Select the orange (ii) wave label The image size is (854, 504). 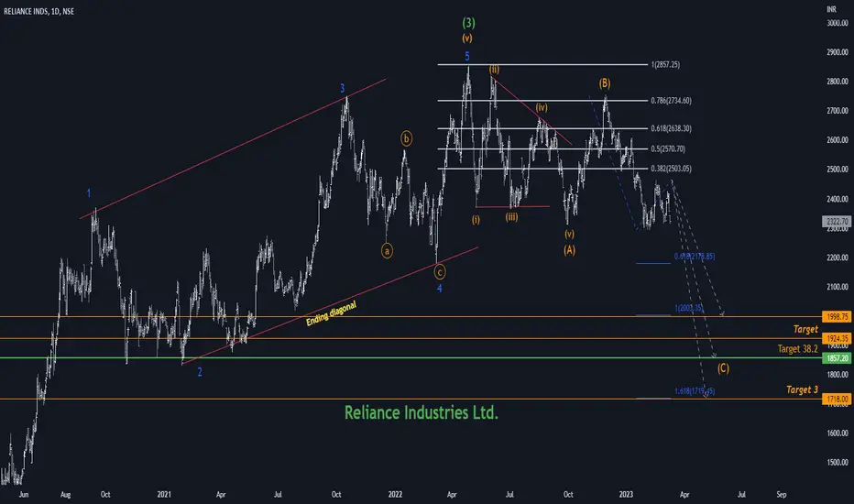pyautogui.click(x=494, y=70)
